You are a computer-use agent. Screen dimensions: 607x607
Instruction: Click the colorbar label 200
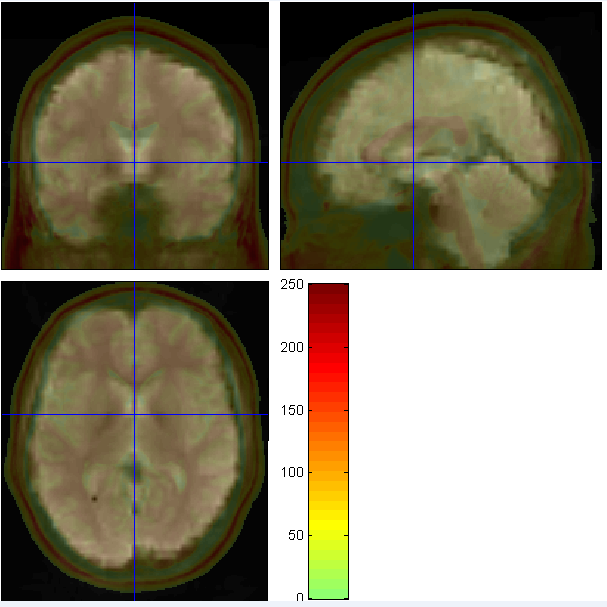click(292, 347)
